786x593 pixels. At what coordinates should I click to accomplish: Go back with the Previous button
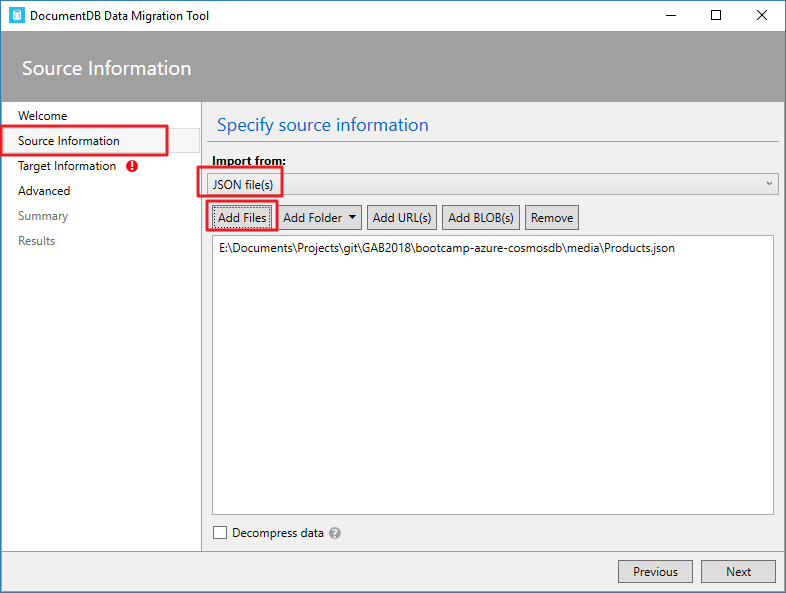click(x=655, y=571)
